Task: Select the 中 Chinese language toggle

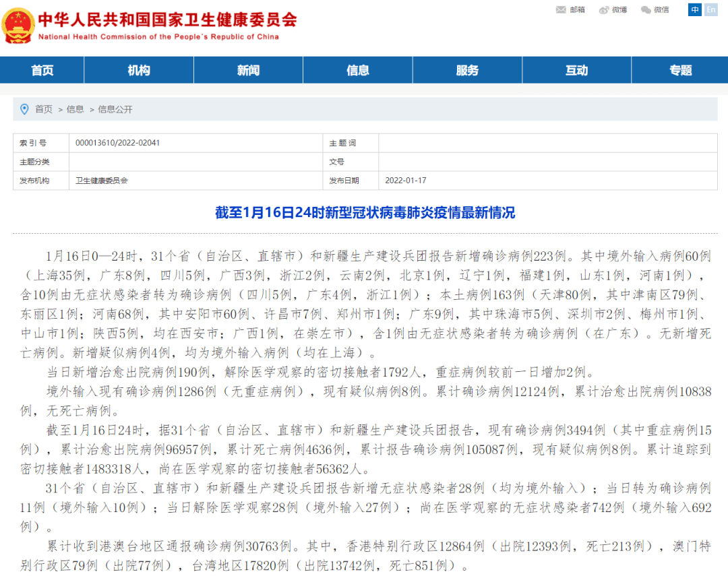Action: pyautogui.click(x=694, y=9)
